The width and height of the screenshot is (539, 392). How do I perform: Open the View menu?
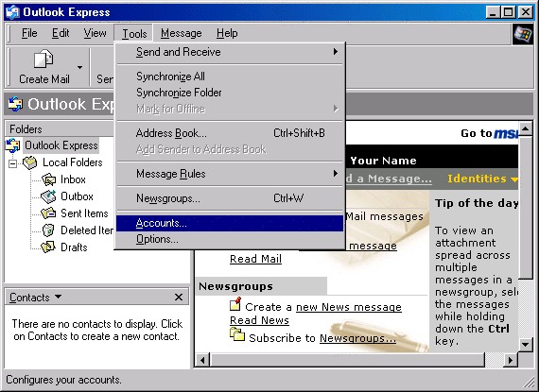click(95, 33)
